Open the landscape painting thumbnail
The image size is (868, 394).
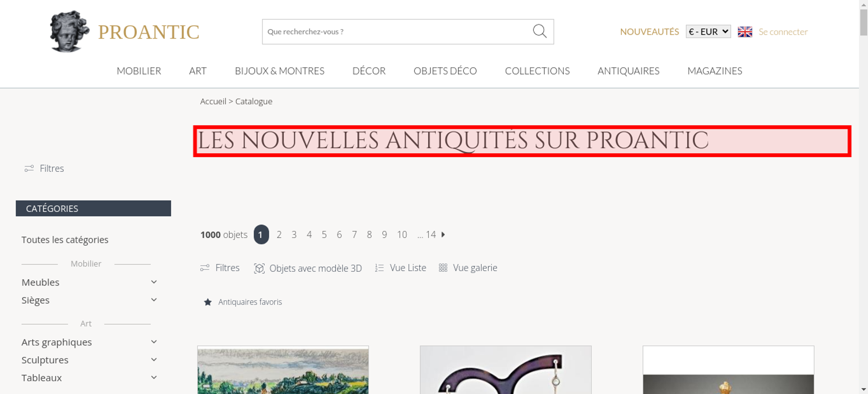tap(283, 370)
